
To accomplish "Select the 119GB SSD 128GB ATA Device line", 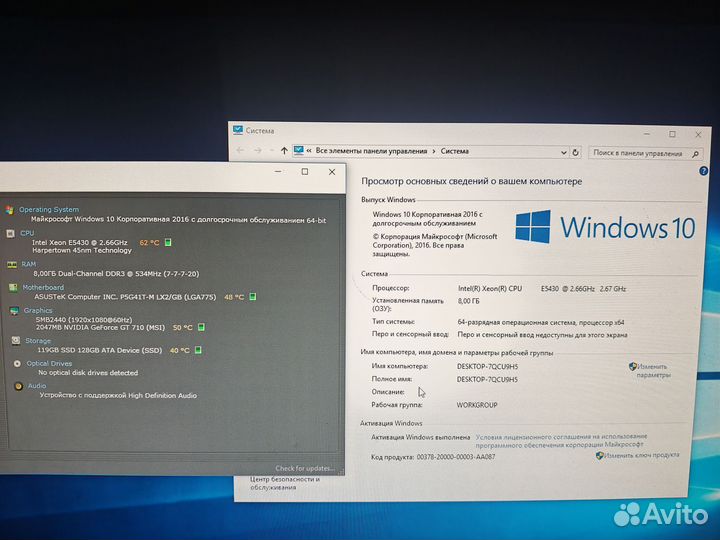I will point(100,350).
